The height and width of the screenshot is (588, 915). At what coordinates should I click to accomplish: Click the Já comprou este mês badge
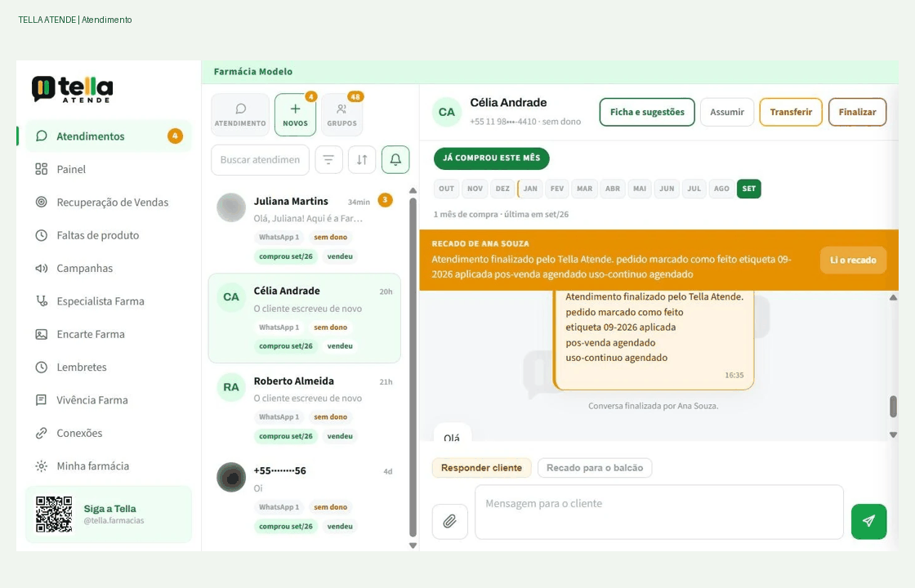point(491,158)
